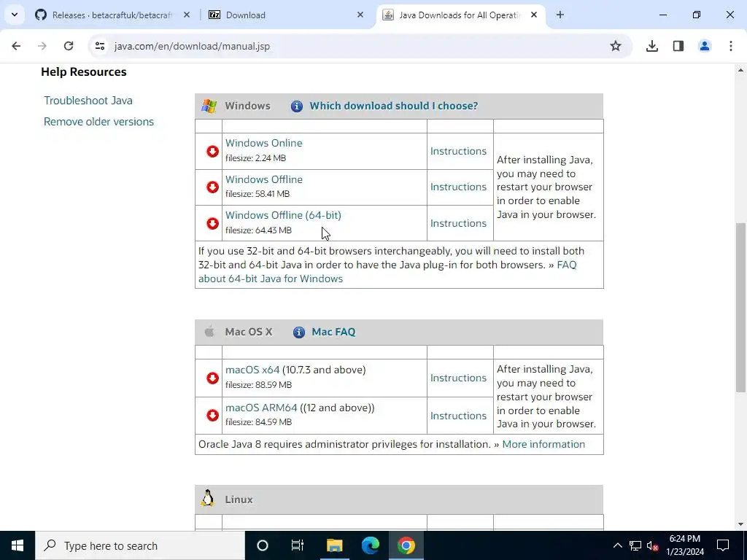The height and width of the screenshot is (560, 747).
Task: Open the More information link about Oracle Java 8
Action: click(543, 444)
